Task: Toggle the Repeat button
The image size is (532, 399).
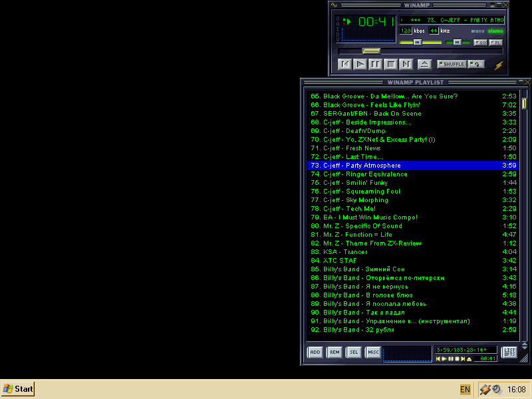Action: (476, 65)
